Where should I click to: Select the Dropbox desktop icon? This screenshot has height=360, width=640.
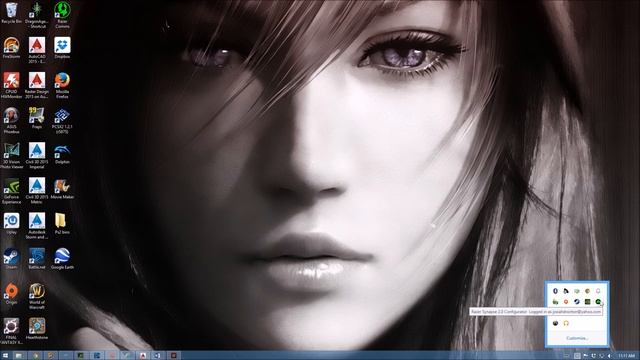[62, 48]
